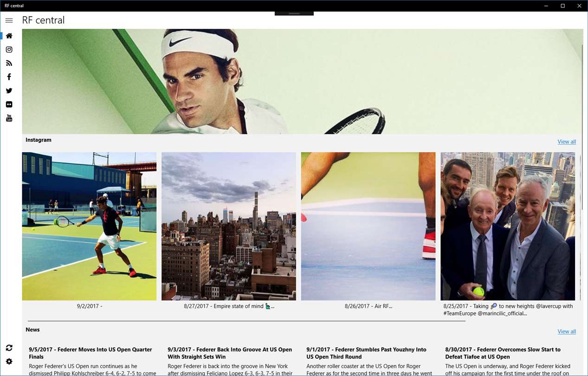Open the Facebook section icon
Screen dimensions: 588x376
[x=9, y=77]
